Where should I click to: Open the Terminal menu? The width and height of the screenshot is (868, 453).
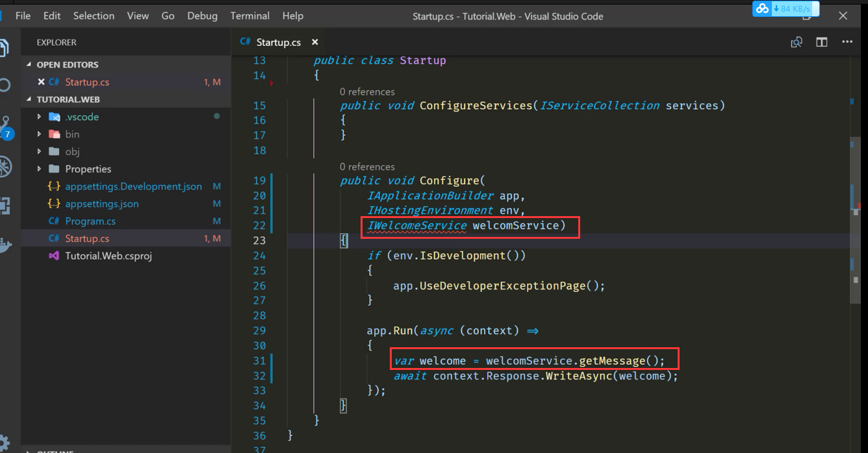pyautogui.click(x=249, y=16)
